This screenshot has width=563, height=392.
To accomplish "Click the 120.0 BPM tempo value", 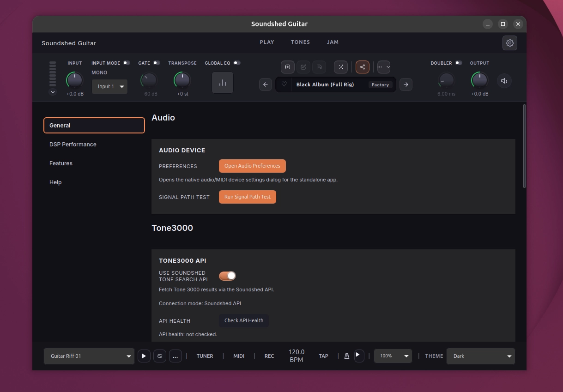I will click(297, 356).
